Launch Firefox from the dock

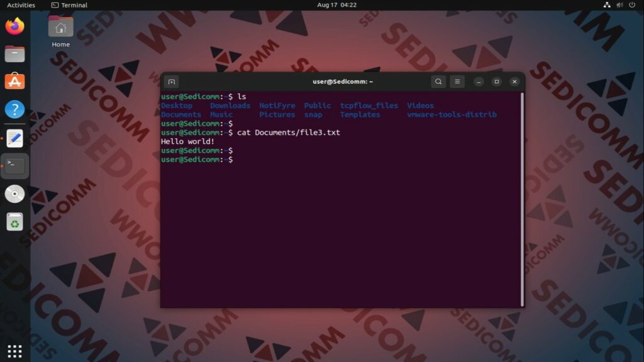click(x=15, y=26)
